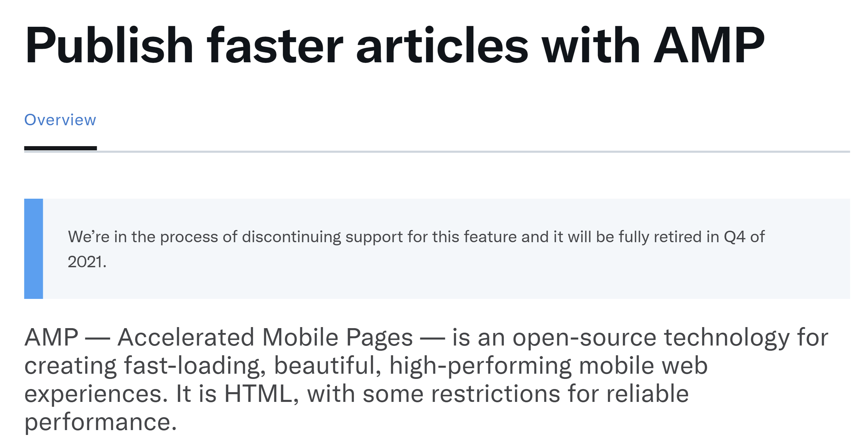Click the blue accent bar of the notice

point(33,248)
